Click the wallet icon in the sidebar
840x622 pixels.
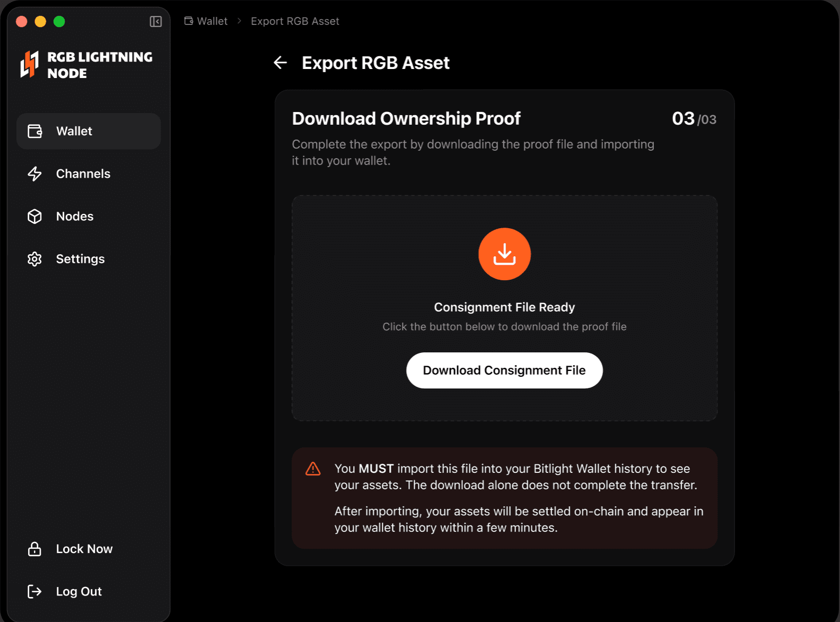[x=34, y=131]
